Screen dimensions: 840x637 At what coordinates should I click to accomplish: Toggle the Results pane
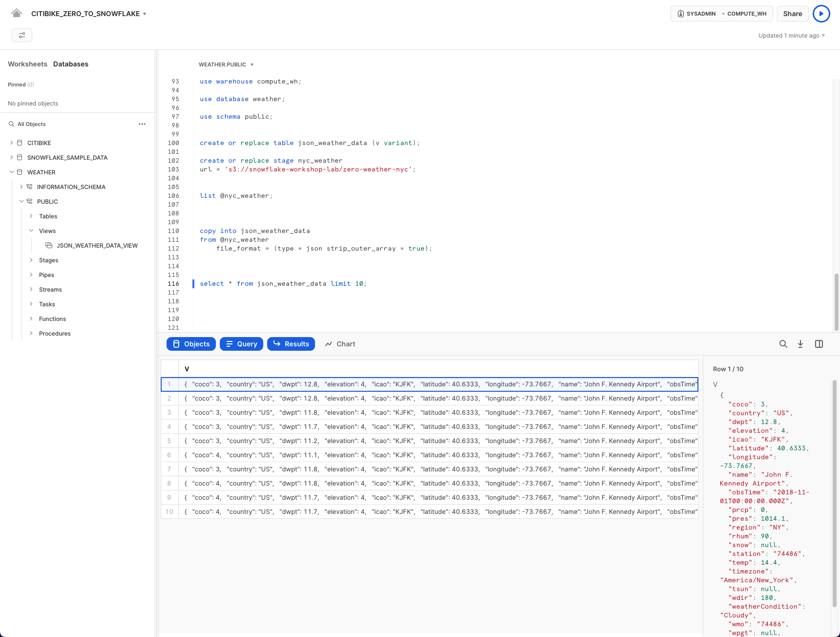(x=291, y=344)
